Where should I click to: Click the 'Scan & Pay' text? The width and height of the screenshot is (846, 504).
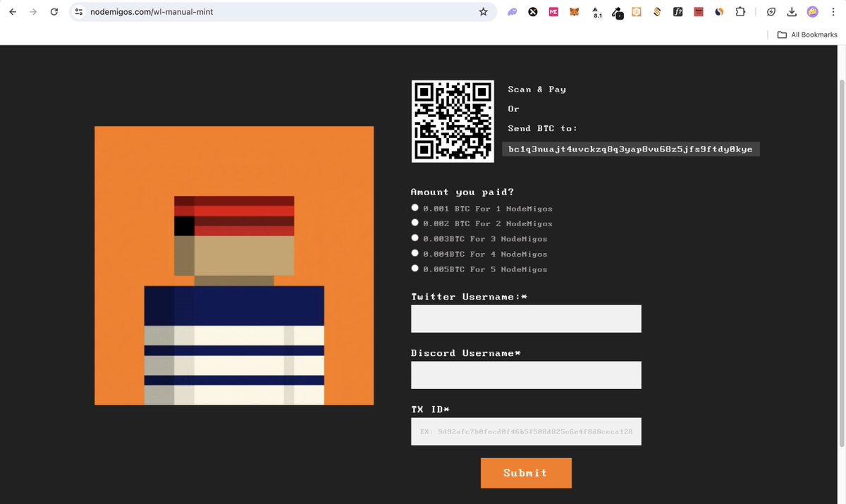click(x=537, y=90)
